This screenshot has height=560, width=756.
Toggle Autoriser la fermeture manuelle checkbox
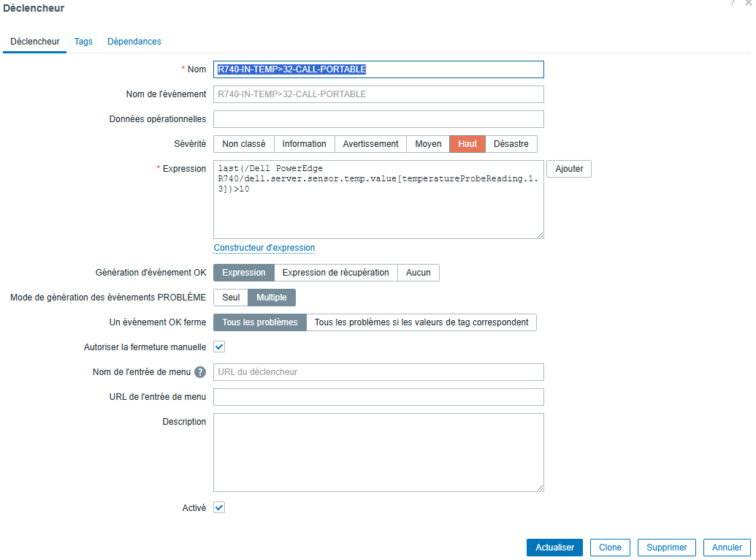219,347
